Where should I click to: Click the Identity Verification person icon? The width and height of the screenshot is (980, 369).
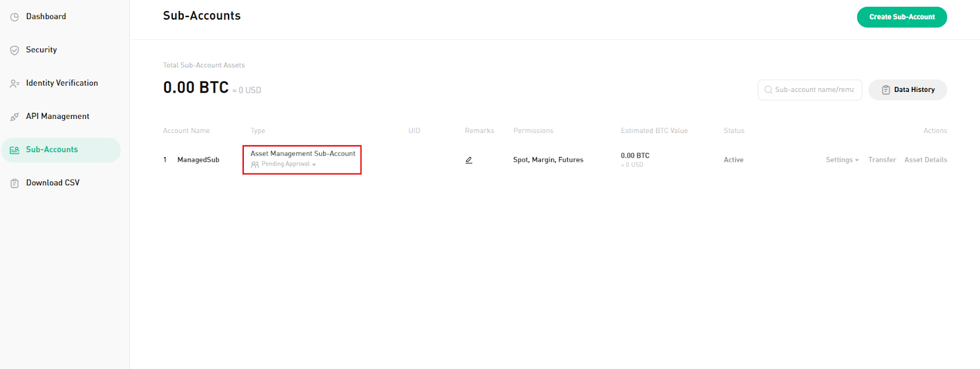coord(15,83)
